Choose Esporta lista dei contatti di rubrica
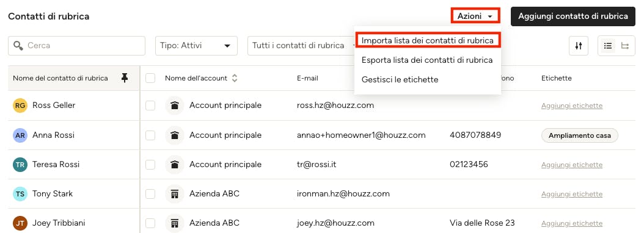This screenshot has height=233, width=644. coord(427,60)
